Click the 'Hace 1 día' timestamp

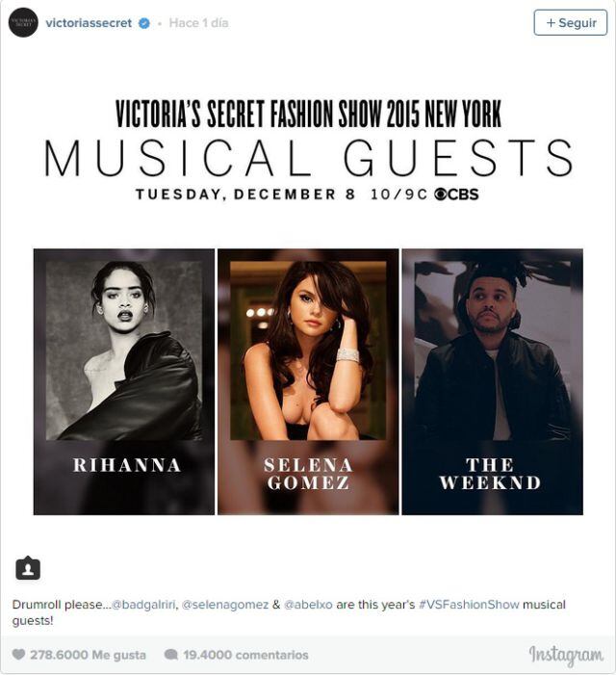[x=198, y=23]
